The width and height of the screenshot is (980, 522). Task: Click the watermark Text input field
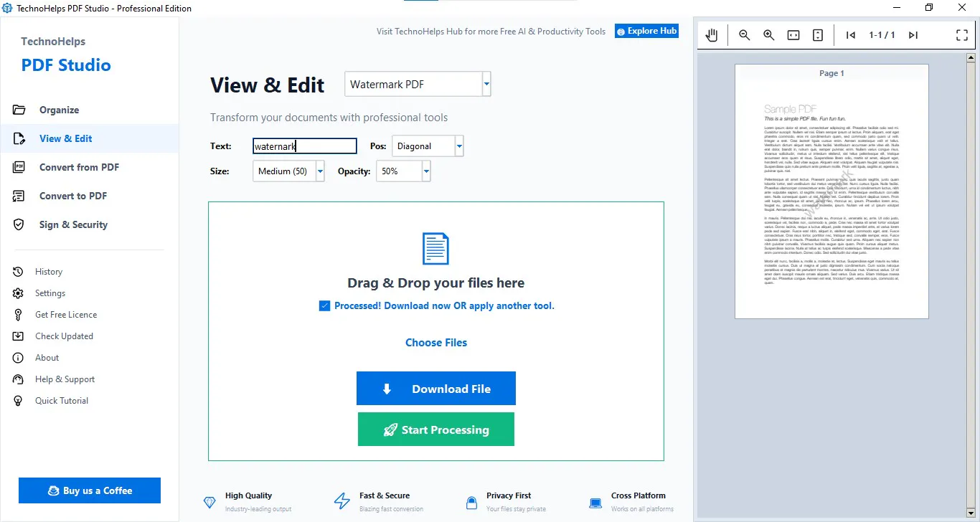click(x=305, y=146)
